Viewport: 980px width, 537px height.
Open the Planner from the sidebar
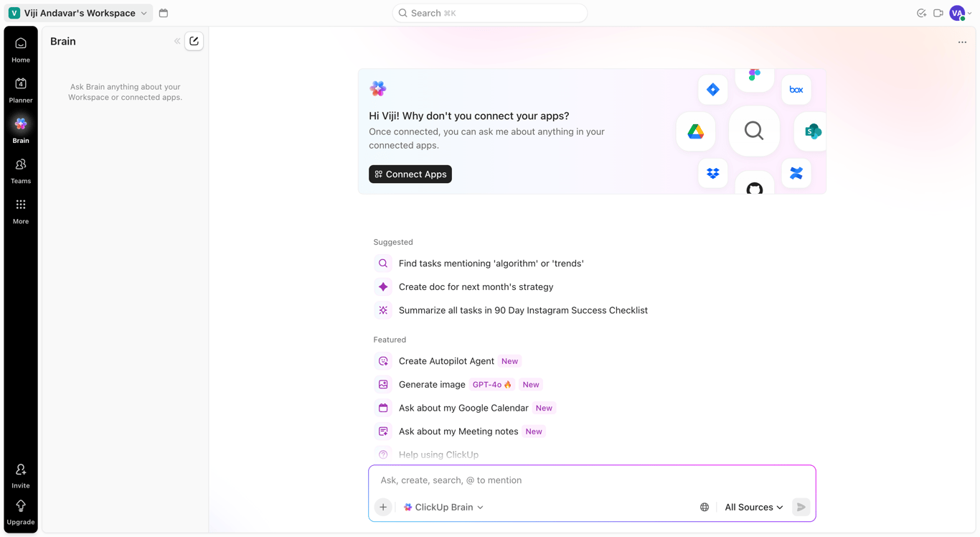pyautogui.click(x=20, y=89)
